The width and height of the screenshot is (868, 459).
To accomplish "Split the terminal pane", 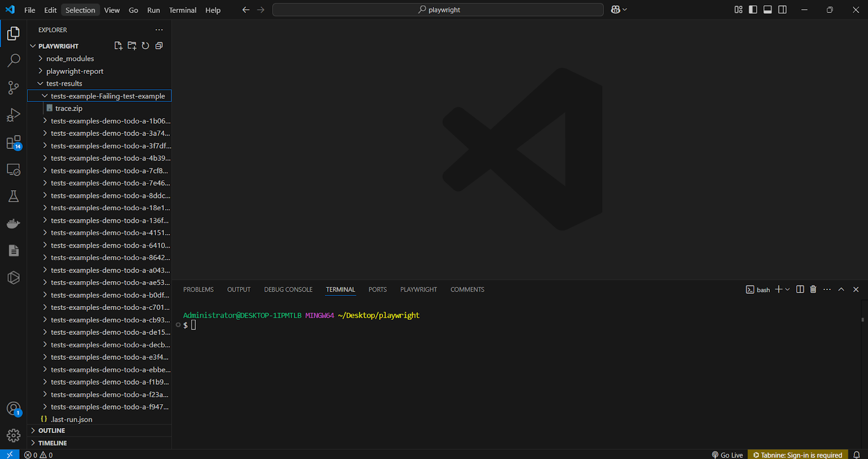I will tap(800, 289).
